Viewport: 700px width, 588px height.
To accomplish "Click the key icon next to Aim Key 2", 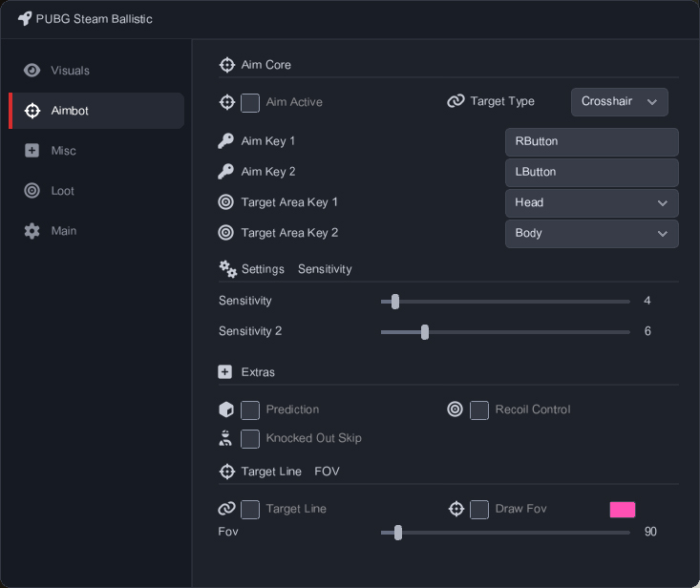I will (x=226, y=171).
